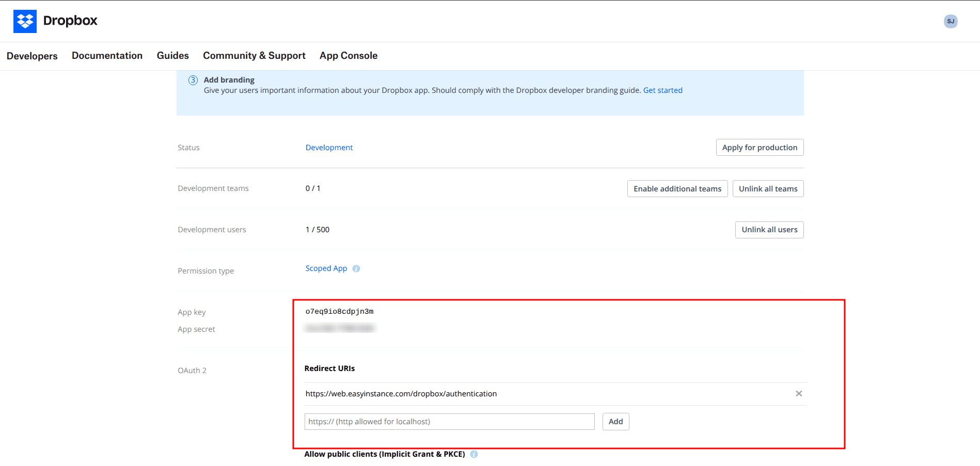980x466 pixels.
Task: Click the existing redirect URI text
Action: pos(401,394)
